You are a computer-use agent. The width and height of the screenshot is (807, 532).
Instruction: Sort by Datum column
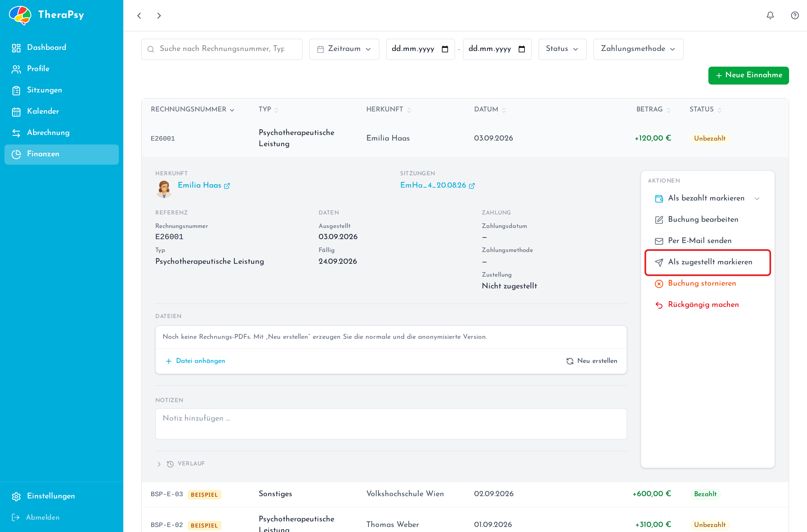tap(490, 109)
